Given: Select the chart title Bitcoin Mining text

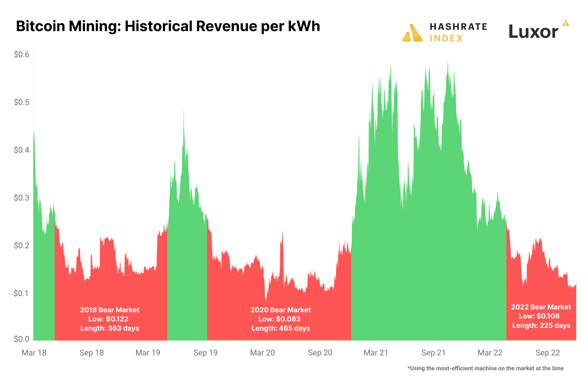Looking at the screenshot, I should pos(68,26).
